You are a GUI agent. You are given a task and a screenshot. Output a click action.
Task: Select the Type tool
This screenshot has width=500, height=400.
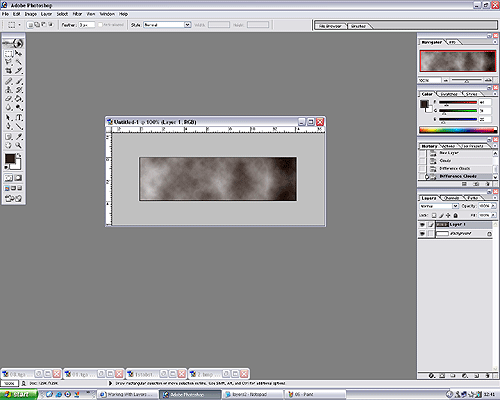[x=19, y=117]
